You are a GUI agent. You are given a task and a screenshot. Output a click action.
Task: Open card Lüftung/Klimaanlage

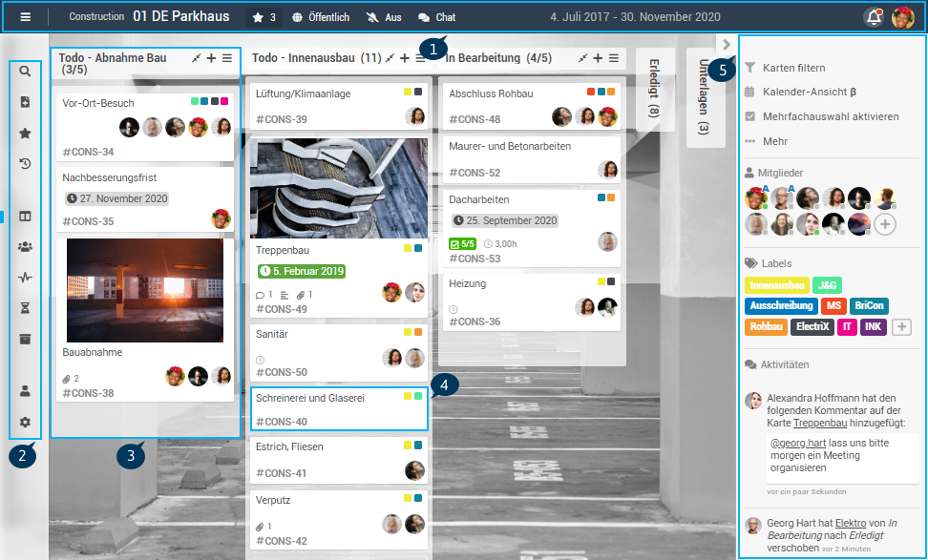coord(339,106)
